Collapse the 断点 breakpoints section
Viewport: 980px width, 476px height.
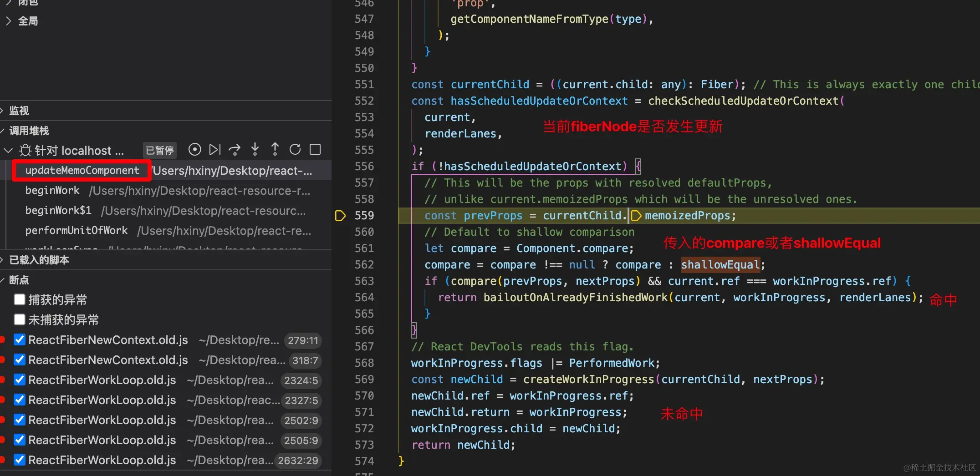pos(3,280)
